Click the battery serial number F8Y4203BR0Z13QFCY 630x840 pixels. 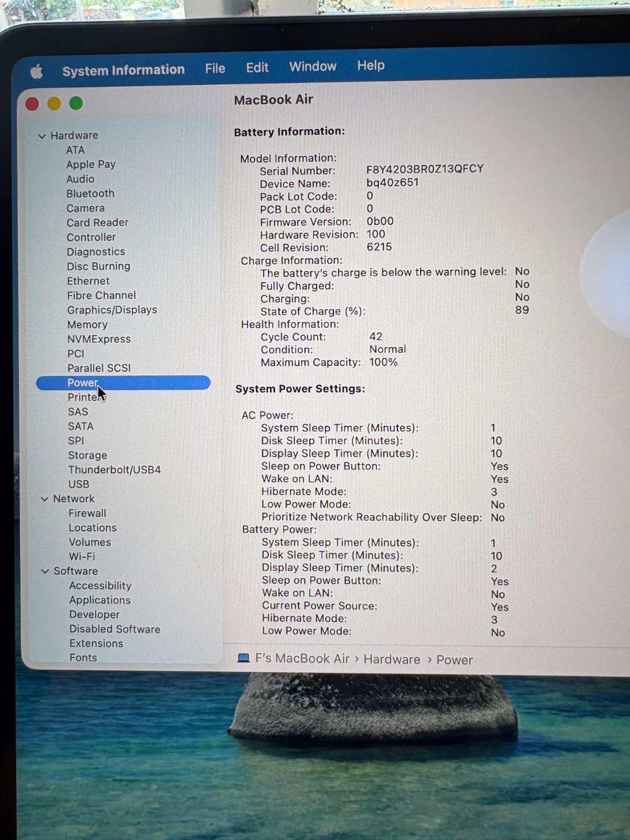click(x=425, y=169)
